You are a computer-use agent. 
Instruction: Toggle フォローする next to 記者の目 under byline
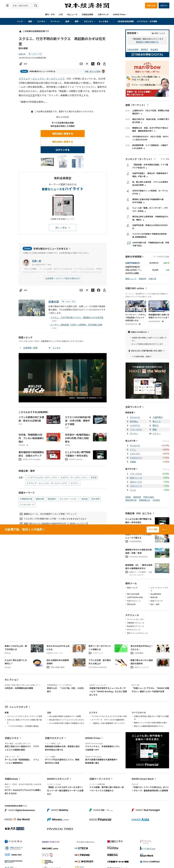click(x=35, y=54)
